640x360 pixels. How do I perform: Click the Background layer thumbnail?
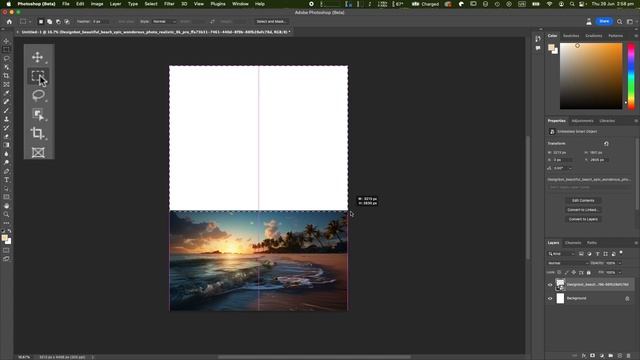point(560,298)
